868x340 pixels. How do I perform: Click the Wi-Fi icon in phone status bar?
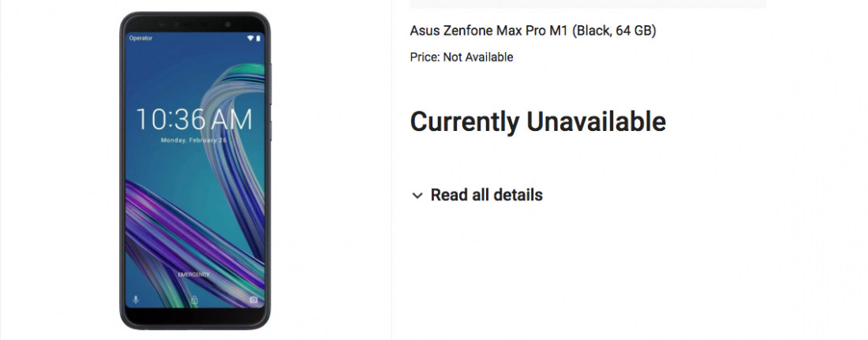pos(250,38)
